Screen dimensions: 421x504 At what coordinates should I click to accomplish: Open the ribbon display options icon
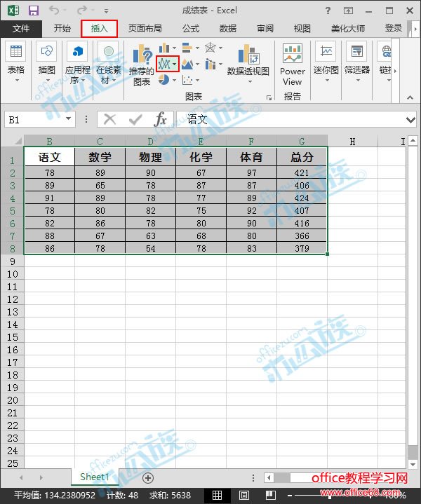pyautogui.click(x=348, y=11)
